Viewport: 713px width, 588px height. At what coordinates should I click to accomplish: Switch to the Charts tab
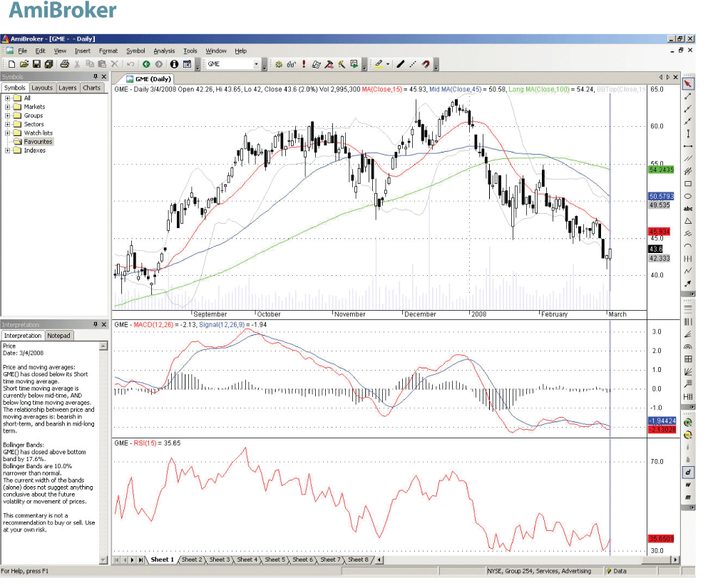91,88
